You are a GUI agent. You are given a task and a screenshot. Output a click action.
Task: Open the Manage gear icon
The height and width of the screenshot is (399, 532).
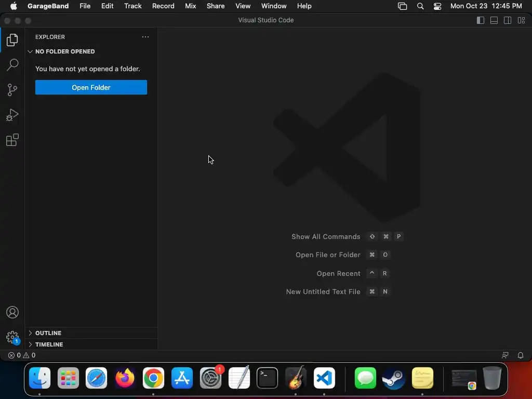pos(12,337)
